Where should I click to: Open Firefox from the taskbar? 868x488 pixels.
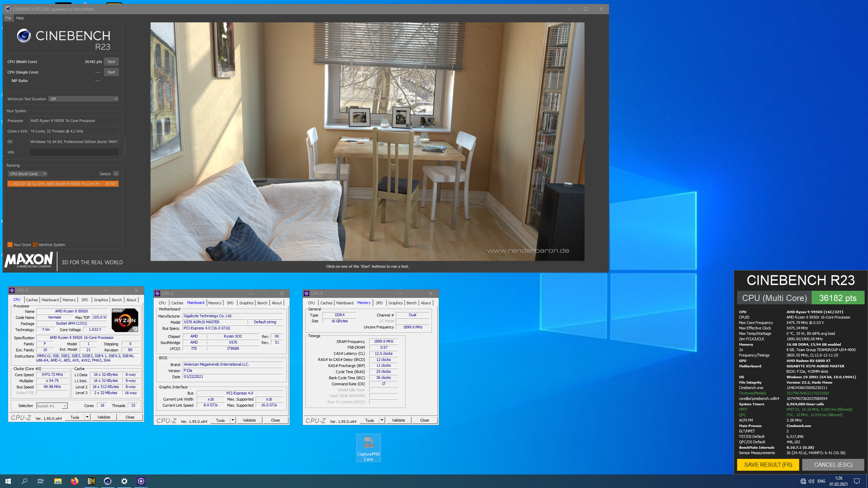(x=74, y=481)
